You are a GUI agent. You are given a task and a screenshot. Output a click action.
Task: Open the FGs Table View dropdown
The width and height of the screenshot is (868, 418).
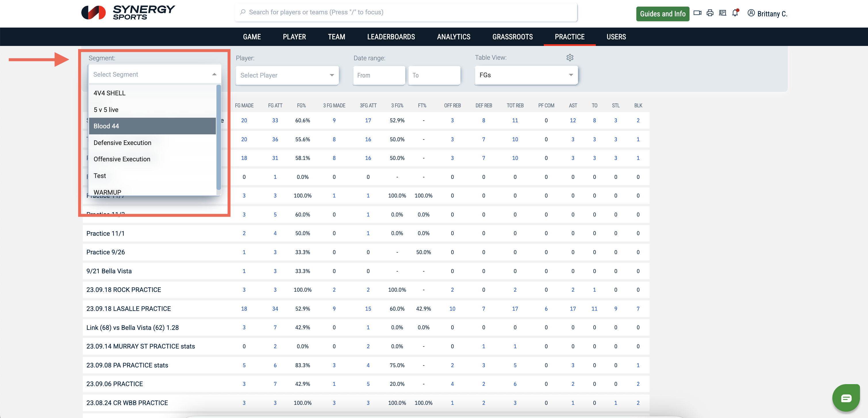(x=526, y=75)
